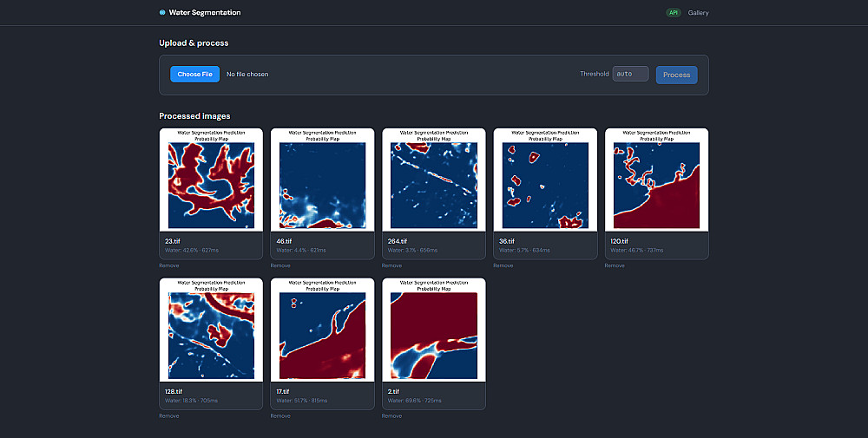
Task: Remove the 128.tif image
Action: click(169, 415)
